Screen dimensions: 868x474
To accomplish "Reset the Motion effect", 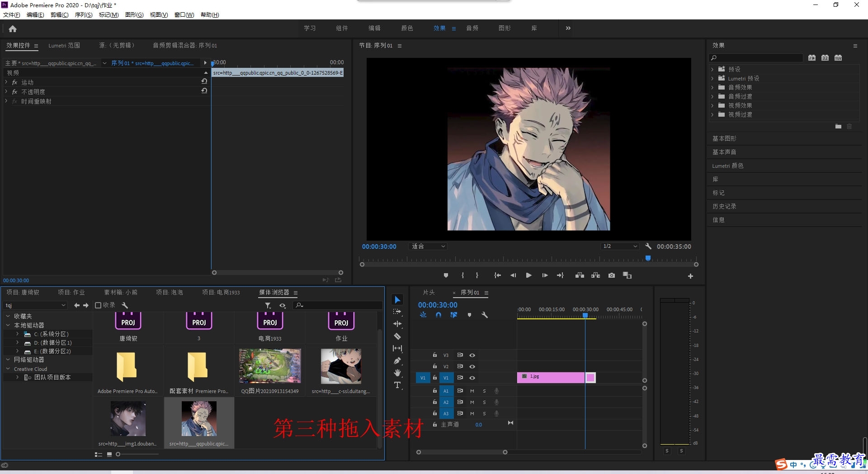I will click(204, 81).
